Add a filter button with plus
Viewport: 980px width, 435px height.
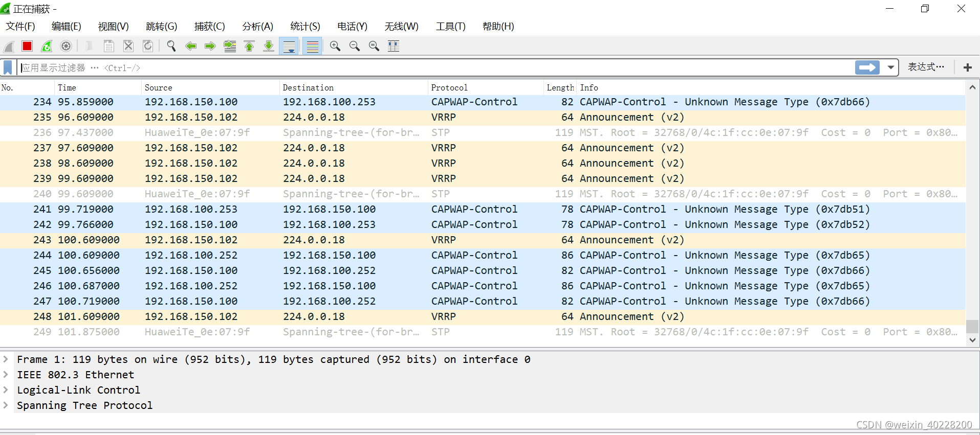coord(968,67)
